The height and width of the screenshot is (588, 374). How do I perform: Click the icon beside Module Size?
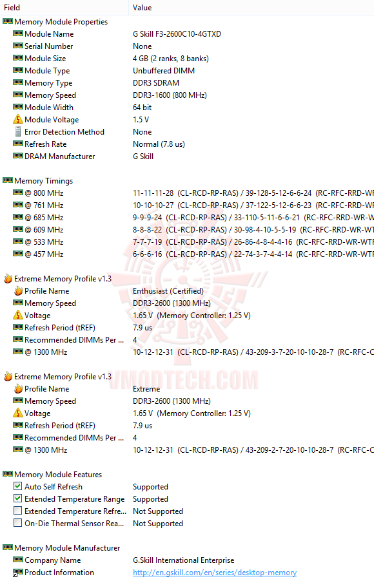tap(18, 58)
